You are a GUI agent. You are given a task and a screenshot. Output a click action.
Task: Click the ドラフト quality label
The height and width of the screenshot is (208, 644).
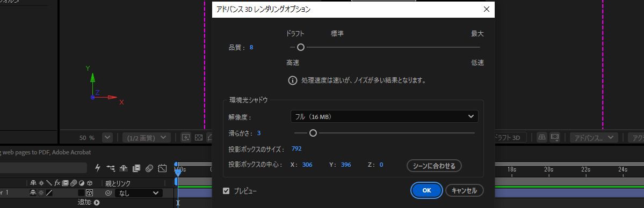coord(295,34)
